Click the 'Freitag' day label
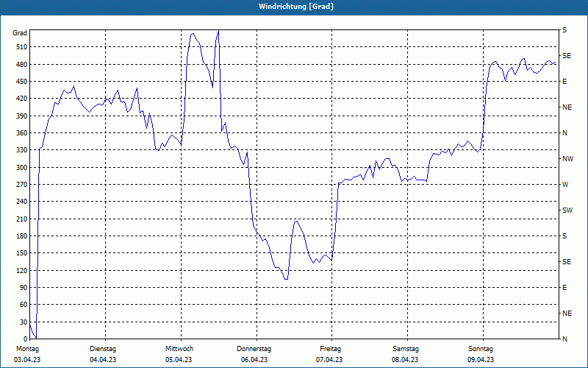The image size is (588, 368). click(330, 349)
